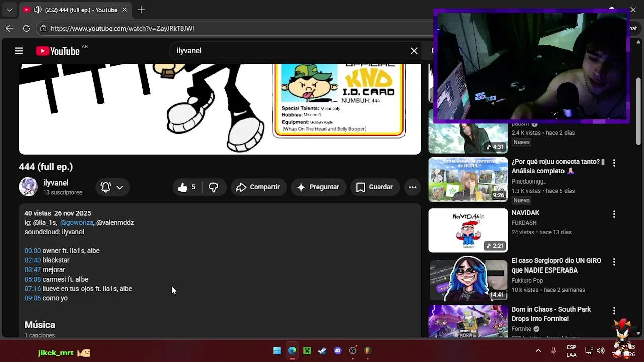Jump to 05:08 carmesi timestamp

click(x=33, y=279)
